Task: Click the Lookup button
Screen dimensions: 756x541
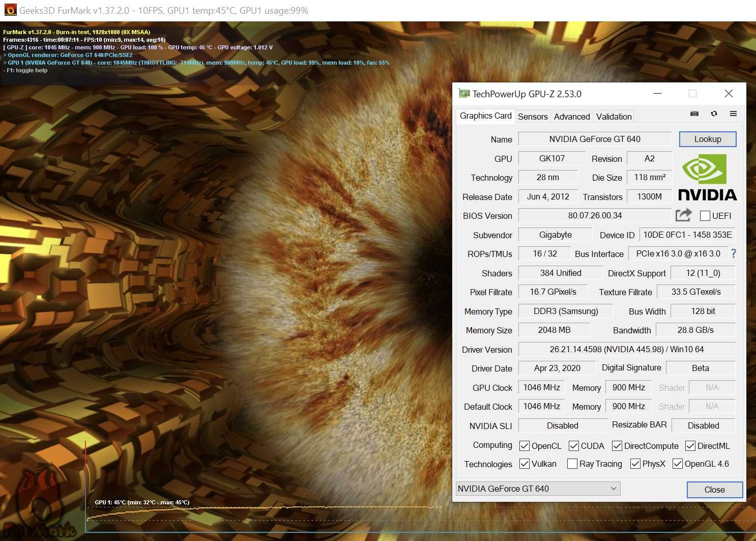Action: pyautogui.click(x=708, y=139)
